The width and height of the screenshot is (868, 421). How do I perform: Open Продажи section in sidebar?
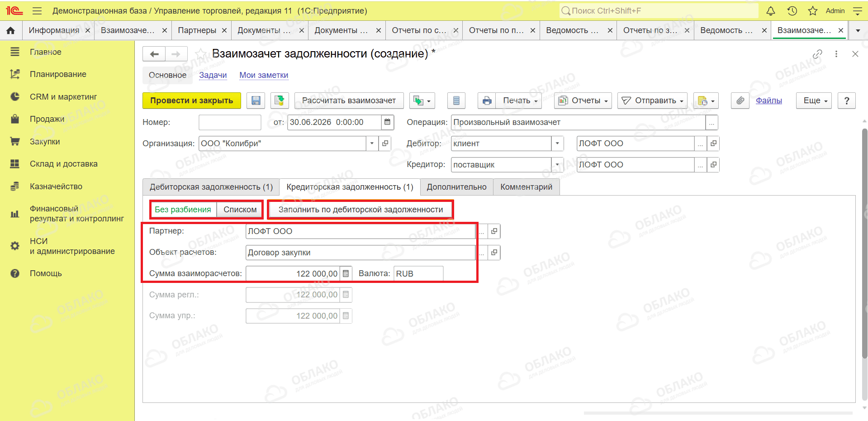(47, 119)
